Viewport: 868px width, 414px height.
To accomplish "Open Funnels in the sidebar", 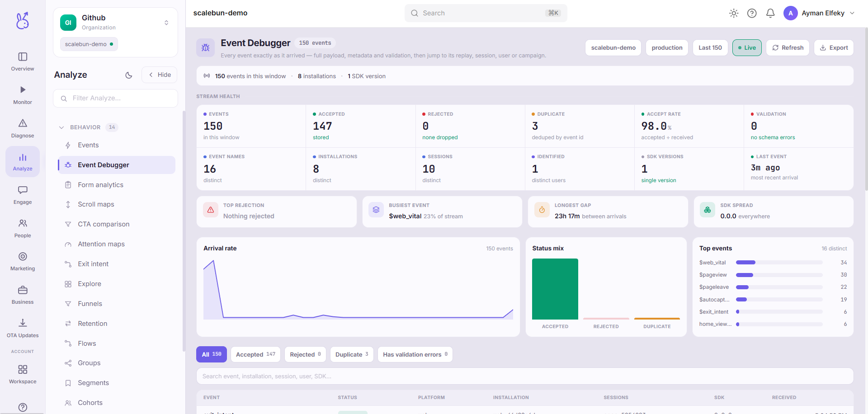I will pos(117,304).
